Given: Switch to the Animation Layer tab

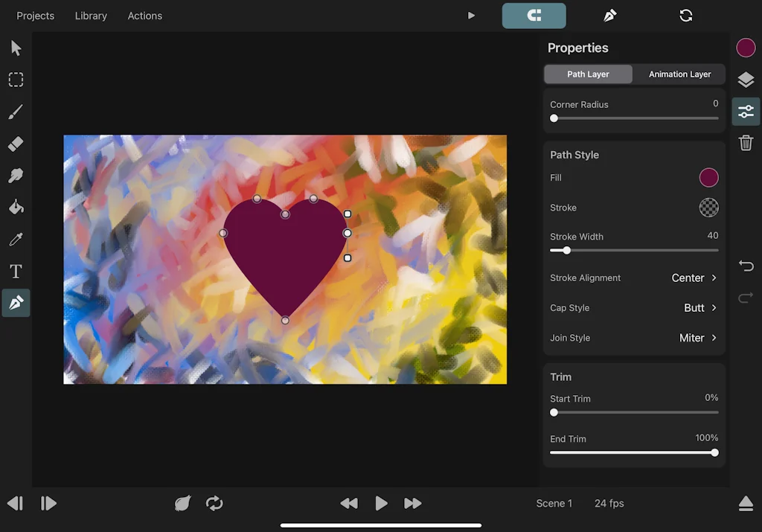Looking at the screenshot, I should 679,74.
